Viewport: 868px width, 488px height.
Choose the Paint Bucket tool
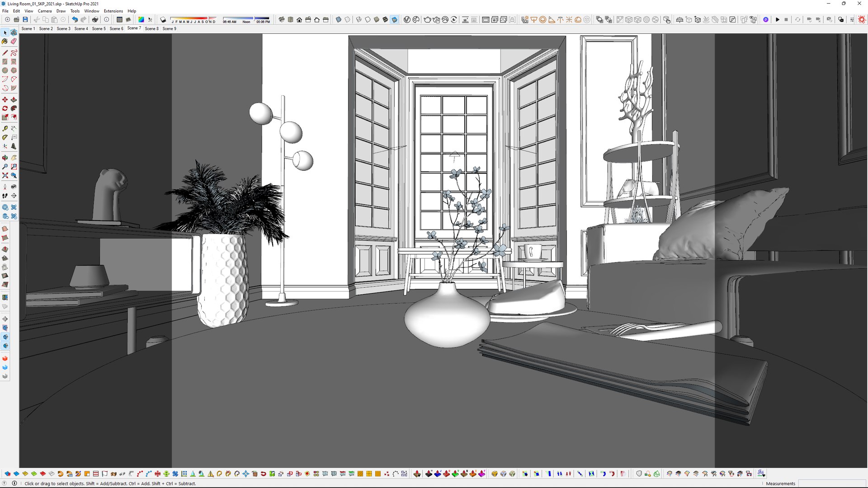[5, 41]
